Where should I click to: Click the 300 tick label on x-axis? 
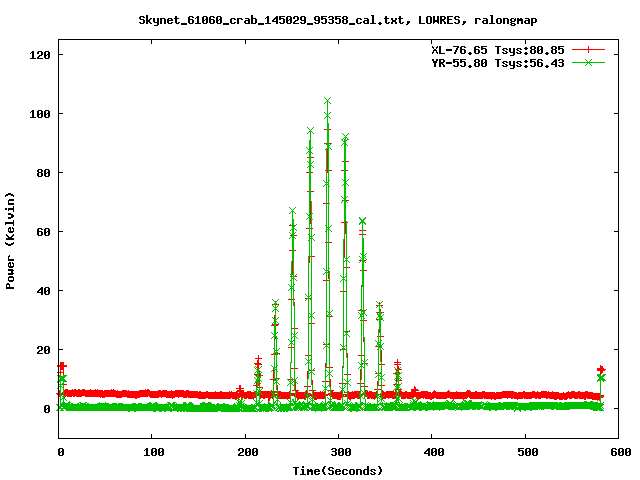tap(339, 453)
